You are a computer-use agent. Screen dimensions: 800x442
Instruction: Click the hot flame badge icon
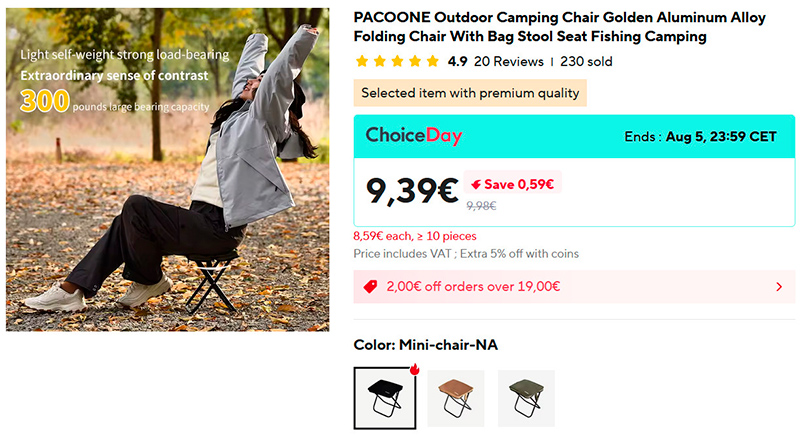click(414, 370)
